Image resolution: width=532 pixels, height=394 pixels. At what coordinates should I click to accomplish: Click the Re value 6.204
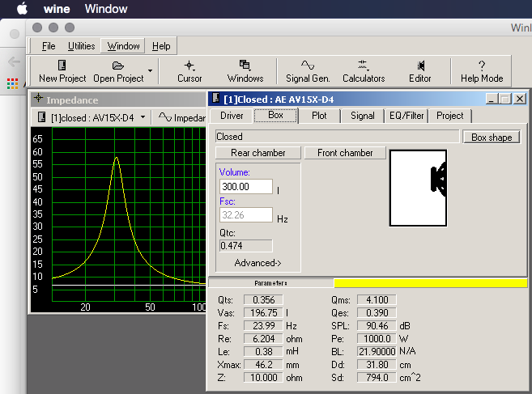(x=263, y=339)
